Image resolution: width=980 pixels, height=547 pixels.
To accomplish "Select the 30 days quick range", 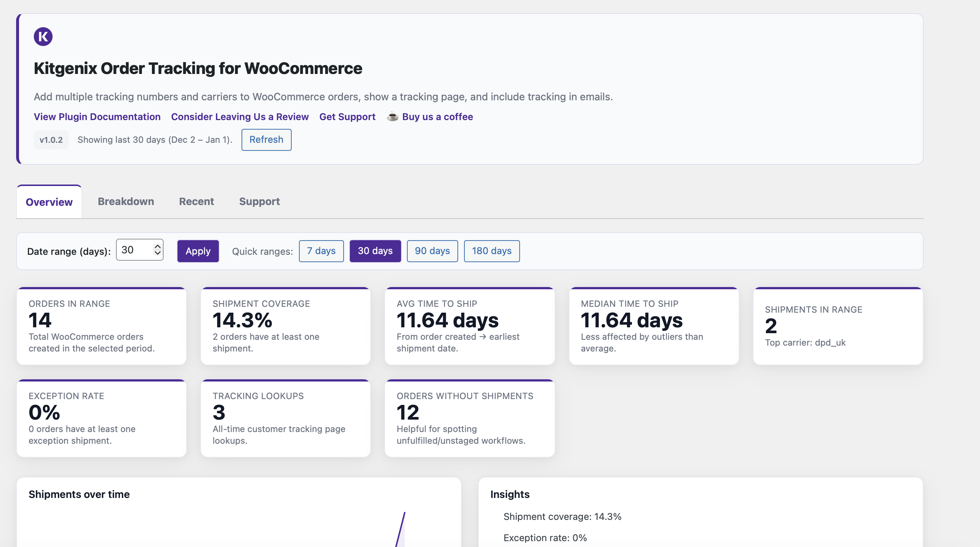I will (375, 251).
